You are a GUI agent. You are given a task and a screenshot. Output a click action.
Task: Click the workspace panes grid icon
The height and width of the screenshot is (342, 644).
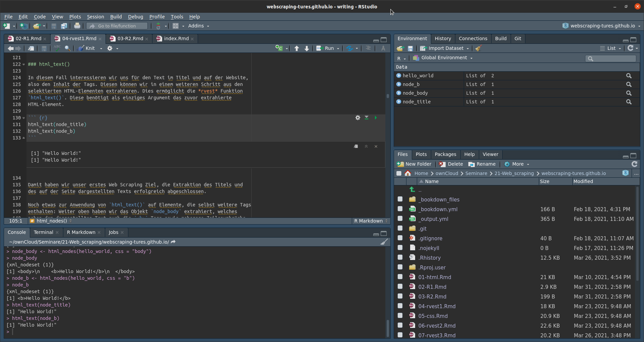tap(176, 26)
